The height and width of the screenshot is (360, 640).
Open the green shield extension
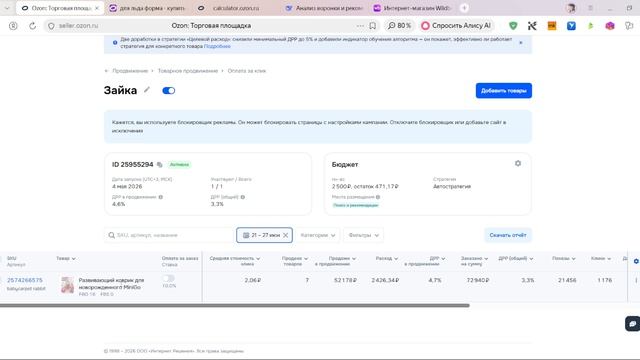(x=513, y=26)
